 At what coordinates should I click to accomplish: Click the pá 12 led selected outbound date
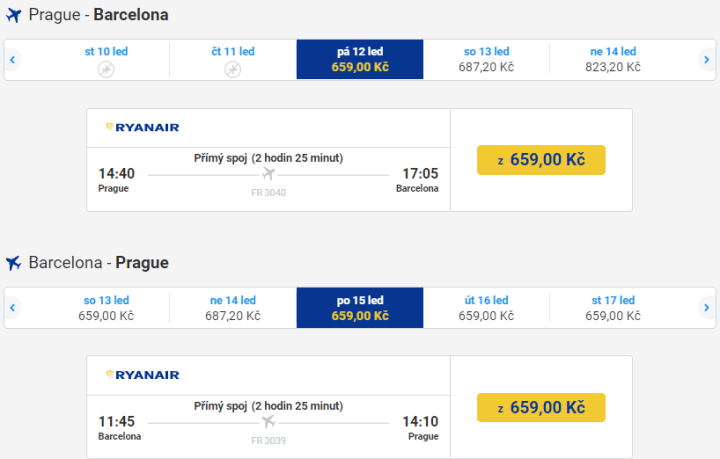tap(360, 60)
